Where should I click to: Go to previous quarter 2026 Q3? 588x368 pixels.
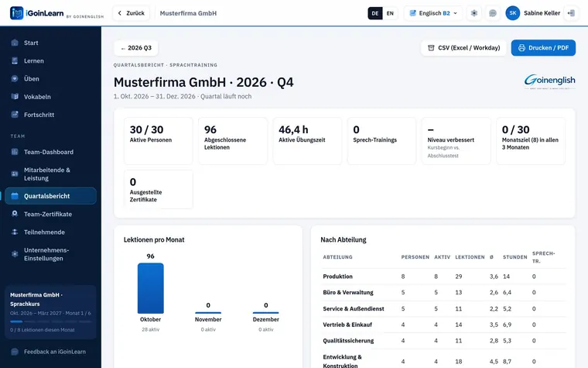tap(135, 48)
